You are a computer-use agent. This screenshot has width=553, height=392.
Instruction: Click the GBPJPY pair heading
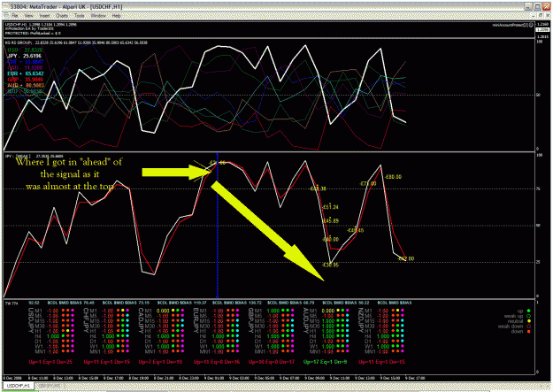(x=250, y=320)
